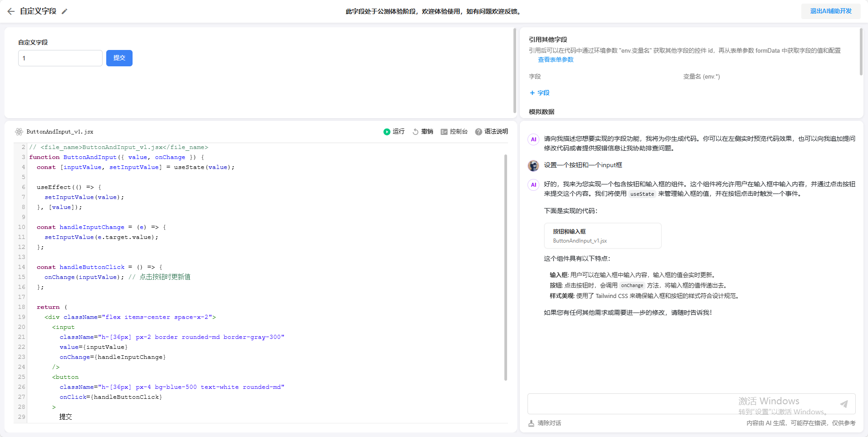
Task: Open the 查看表单参数 link
Action: click(x=555, y=60)
